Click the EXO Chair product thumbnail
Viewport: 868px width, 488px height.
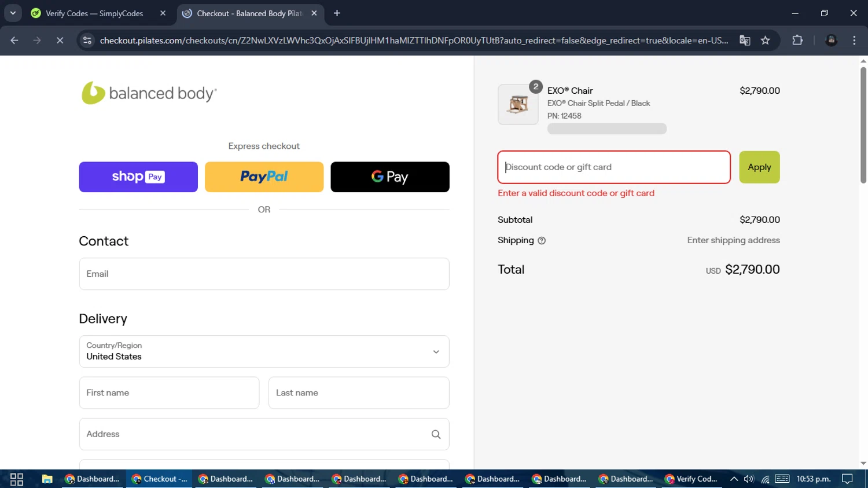tap(518, 105)
